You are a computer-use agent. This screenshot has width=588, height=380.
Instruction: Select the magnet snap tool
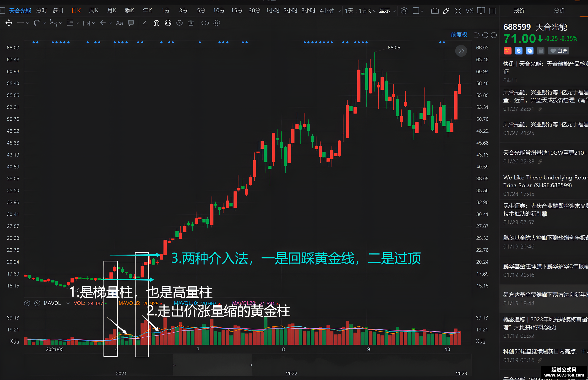(x=156, y=23)
